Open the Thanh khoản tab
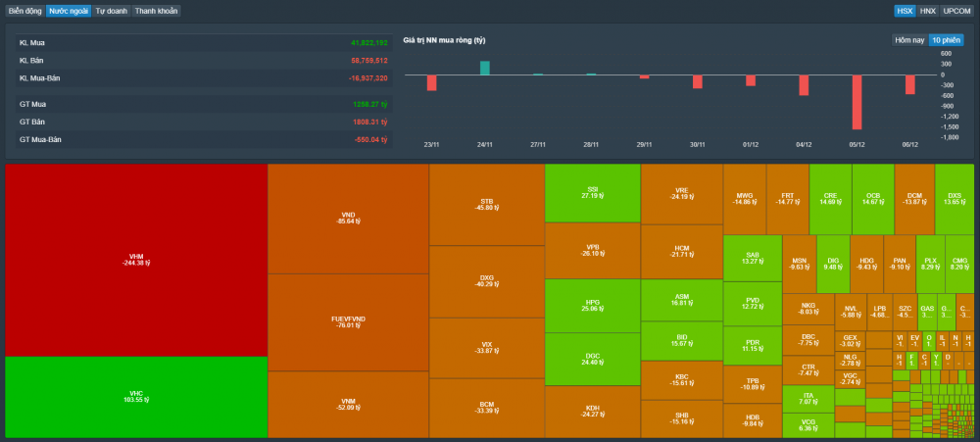The height and width of the screenshot is (442, 980). 156,11
